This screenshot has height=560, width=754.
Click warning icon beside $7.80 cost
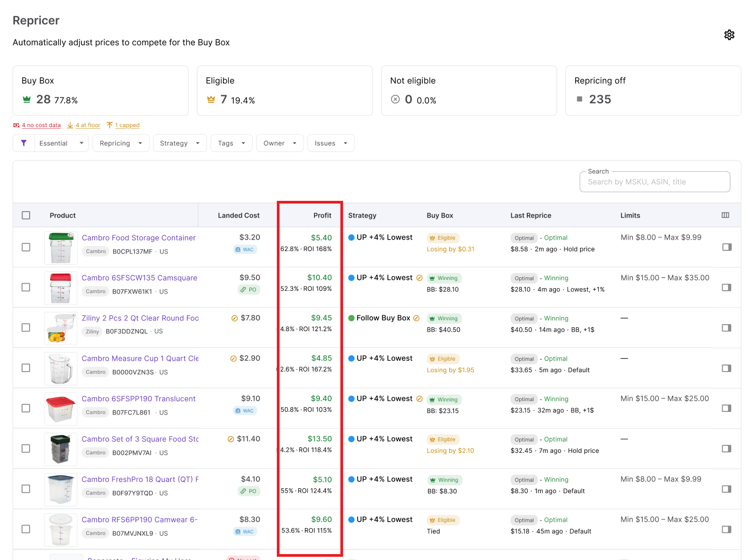(x=234, y=318)
